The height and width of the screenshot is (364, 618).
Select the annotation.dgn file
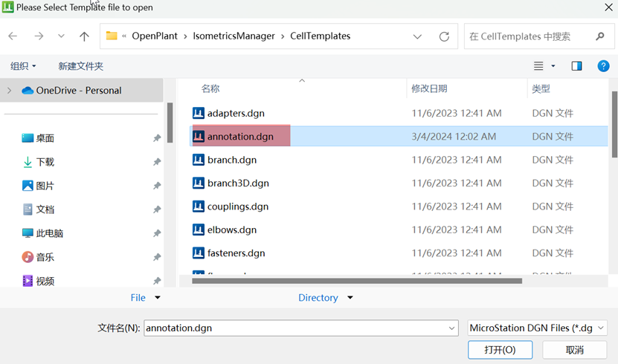click(x=399, y=137)
